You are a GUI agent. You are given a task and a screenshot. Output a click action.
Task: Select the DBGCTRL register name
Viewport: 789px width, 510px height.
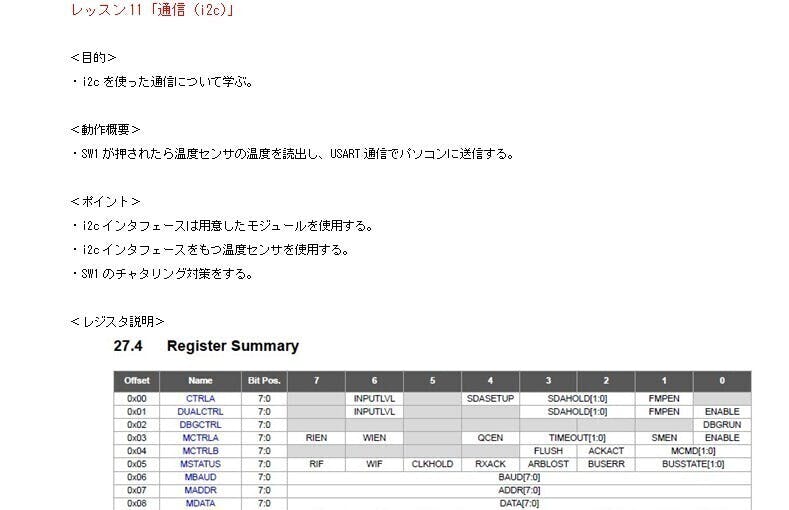point(201,424)
